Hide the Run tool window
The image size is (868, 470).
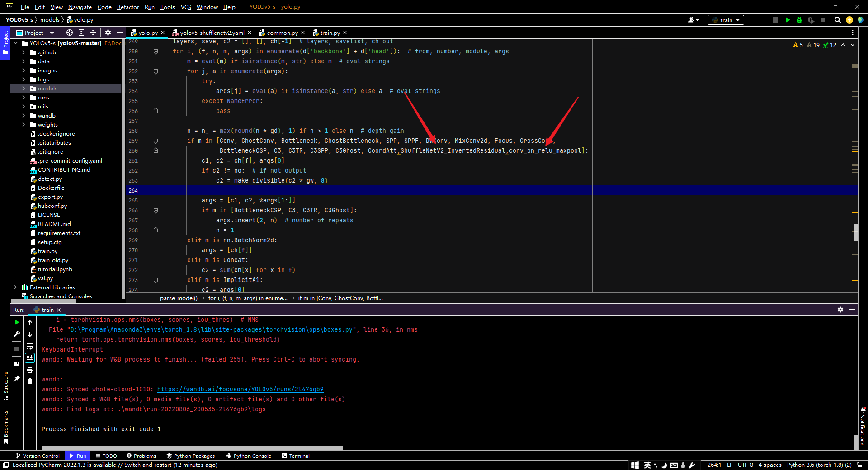point(852,310)
